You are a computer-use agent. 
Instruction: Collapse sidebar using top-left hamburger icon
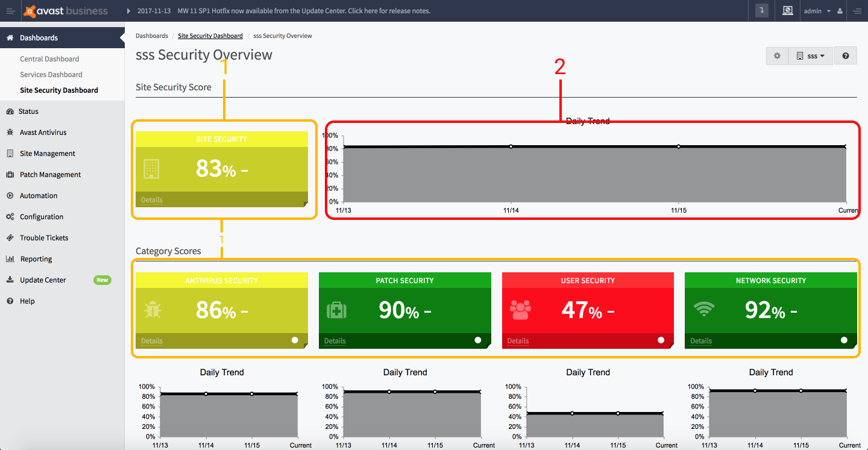point(10,11)
